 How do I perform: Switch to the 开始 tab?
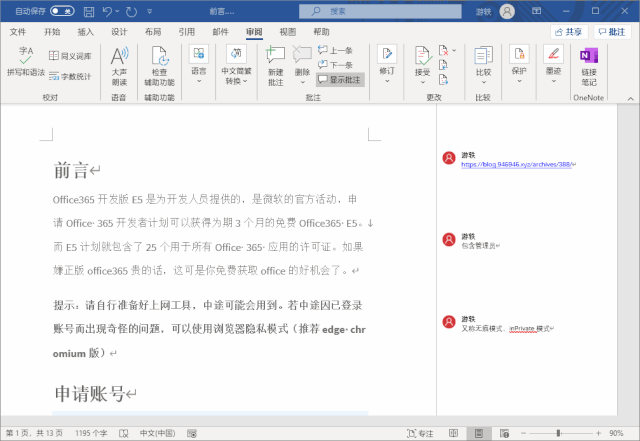(52, 32)
